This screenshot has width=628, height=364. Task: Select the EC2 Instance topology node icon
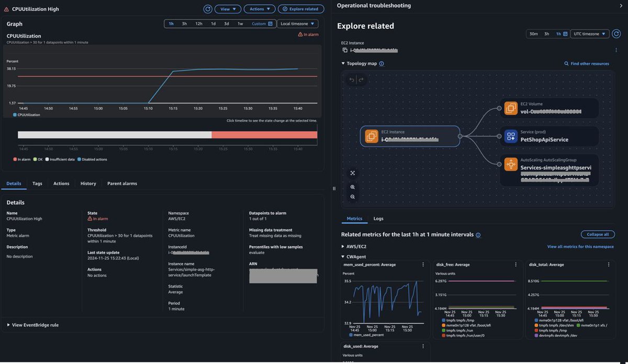tap(372, 136)
